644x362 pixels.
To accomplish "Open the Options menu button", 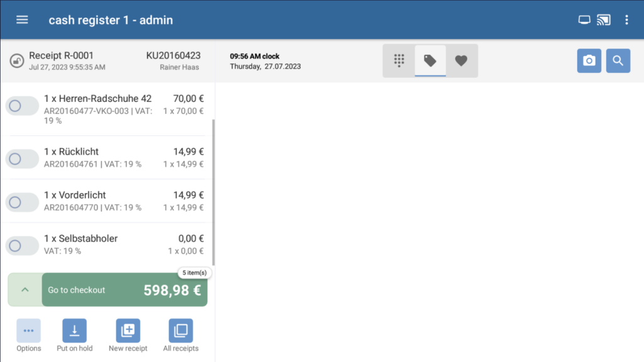I will pos(29,331).
